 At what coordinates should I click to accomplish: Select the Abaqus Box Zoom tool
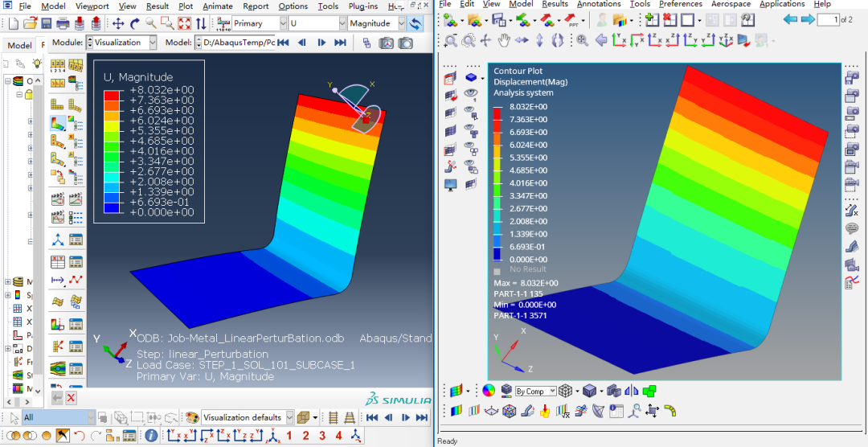click(x=167, y=23)
